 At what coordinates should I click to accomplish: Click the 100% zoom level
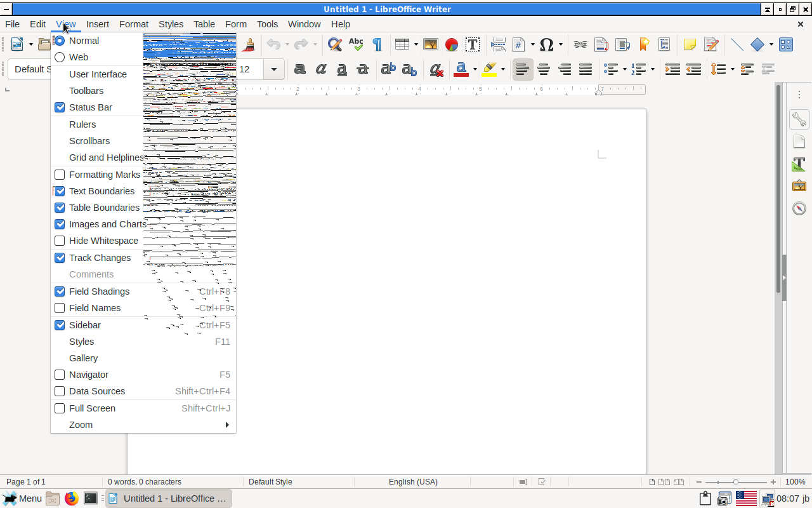[795, 482]
